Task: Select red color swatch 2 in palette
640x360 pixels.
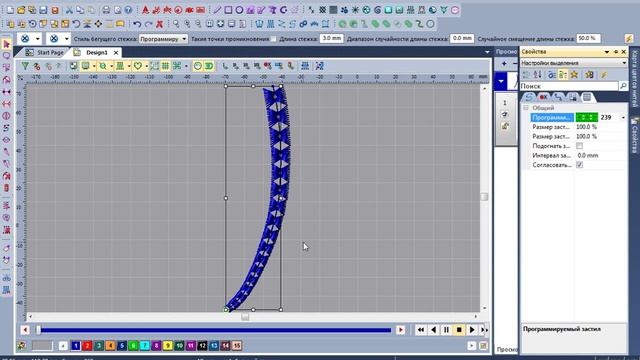Action: (87, 346)
